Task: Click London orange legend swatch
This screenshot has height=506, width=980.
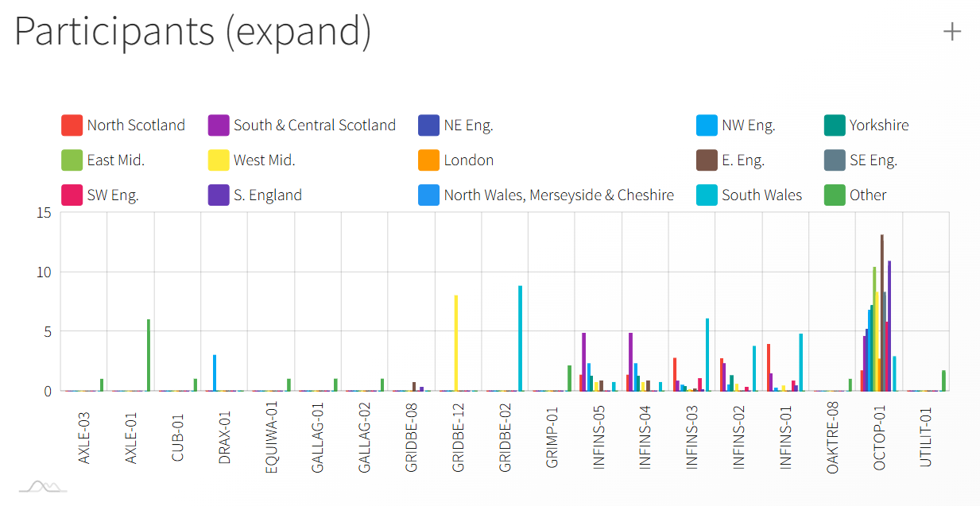Action: point(429,160)
